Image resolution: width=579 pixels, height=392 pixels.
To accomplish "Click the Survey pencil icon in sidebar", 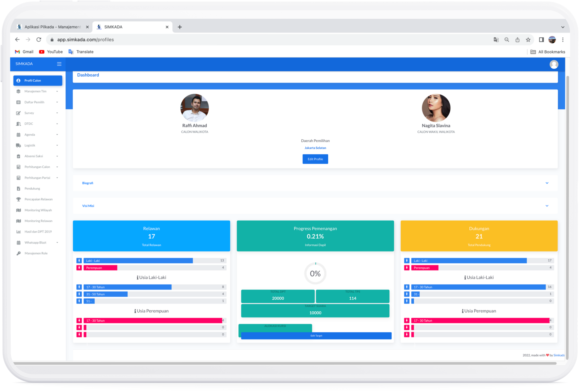I will pos(18,113).
